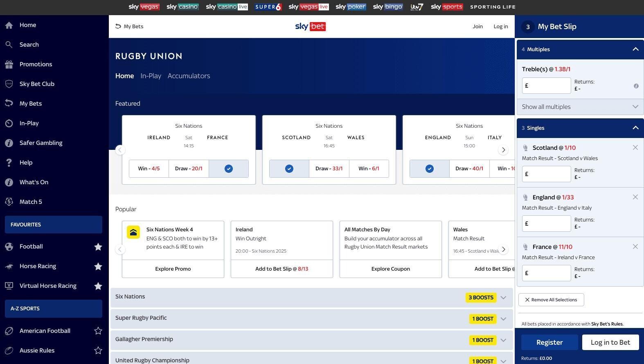The image size is (644, 364).
Task: Click Log in to Bet button
Action: (x=610, y=342)
